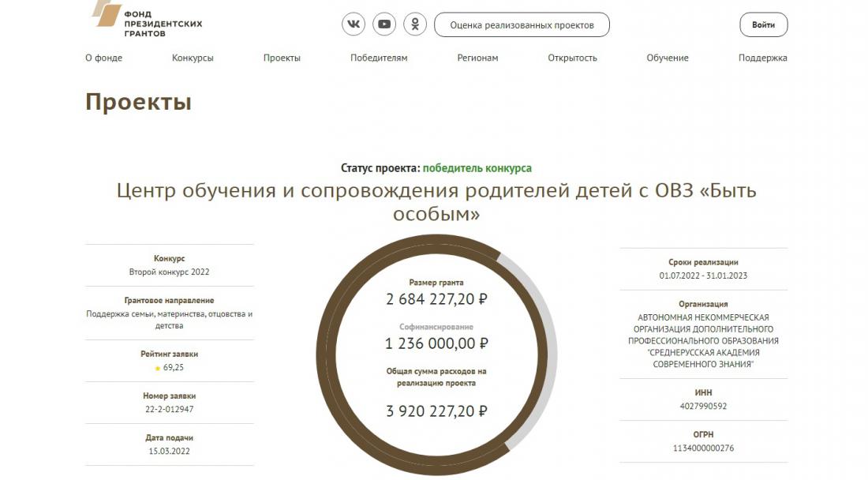Open the О фонде menu
Viewport: 868px width, 480px height.
pyautogui.click(x=103, y=58)
